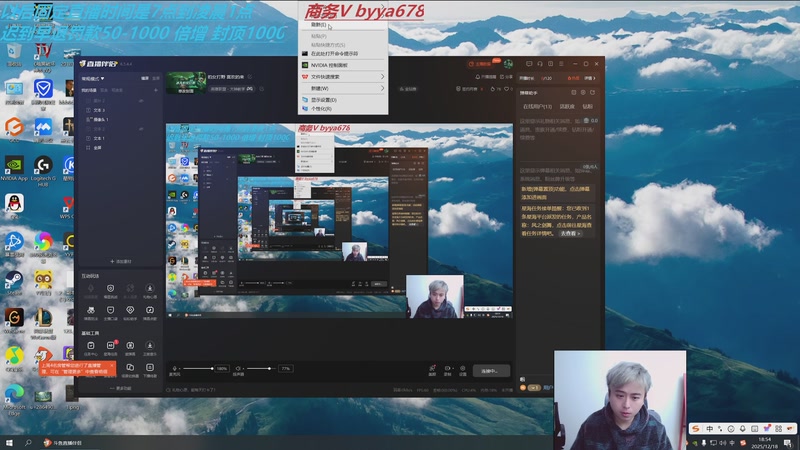This screenshot has width=800, height=450.
Task: Open the green profile avatar in title bar
Action: [508, 64]
